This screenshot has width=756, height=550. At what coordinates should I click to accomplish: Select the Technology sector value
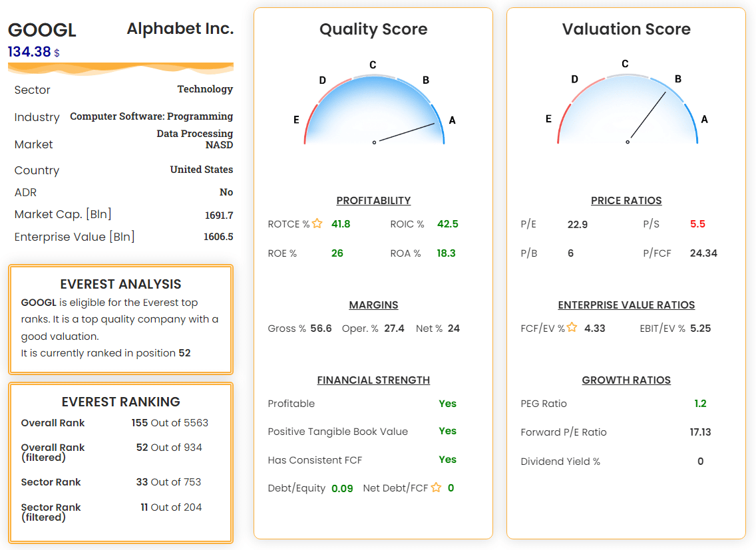pyautogui.click(x=205, y=89)
